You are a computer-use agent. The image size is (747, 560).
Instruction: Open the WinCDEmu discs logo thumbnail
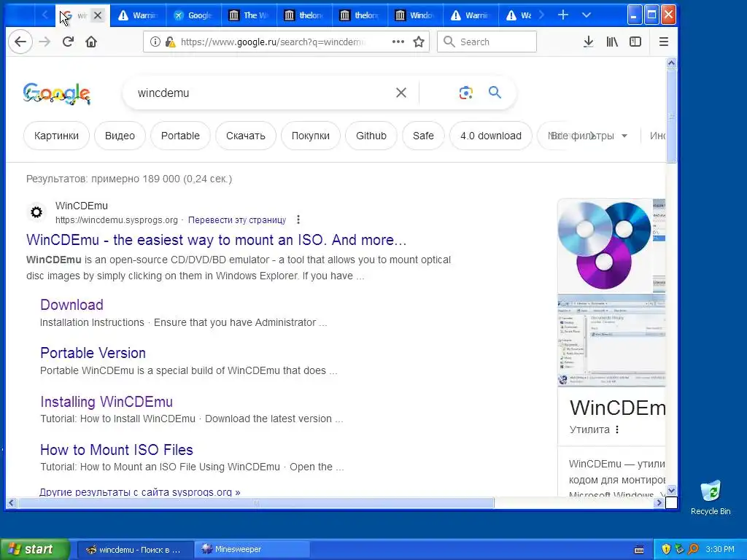click(x=605, y=246)
